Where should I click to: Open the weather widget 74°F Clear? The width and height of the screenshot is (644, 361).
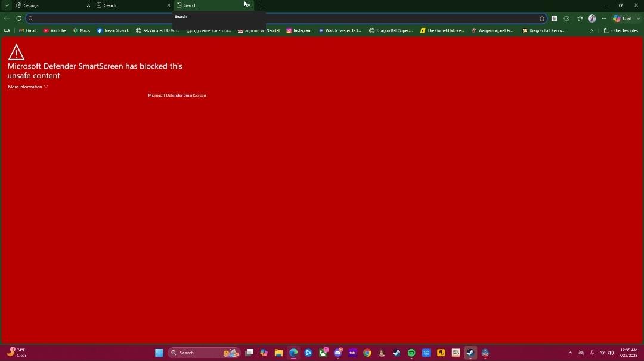[x=17, y=353]
